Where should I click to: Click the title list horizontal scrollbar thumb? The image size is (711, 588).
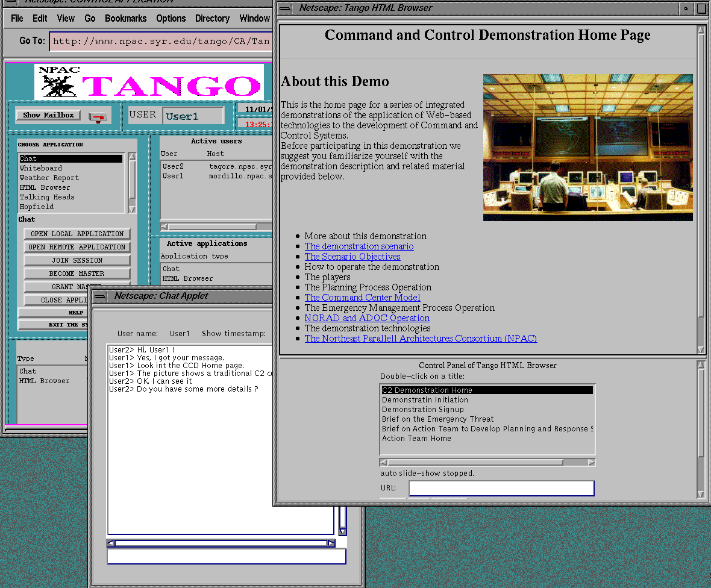tap(475, 463)
